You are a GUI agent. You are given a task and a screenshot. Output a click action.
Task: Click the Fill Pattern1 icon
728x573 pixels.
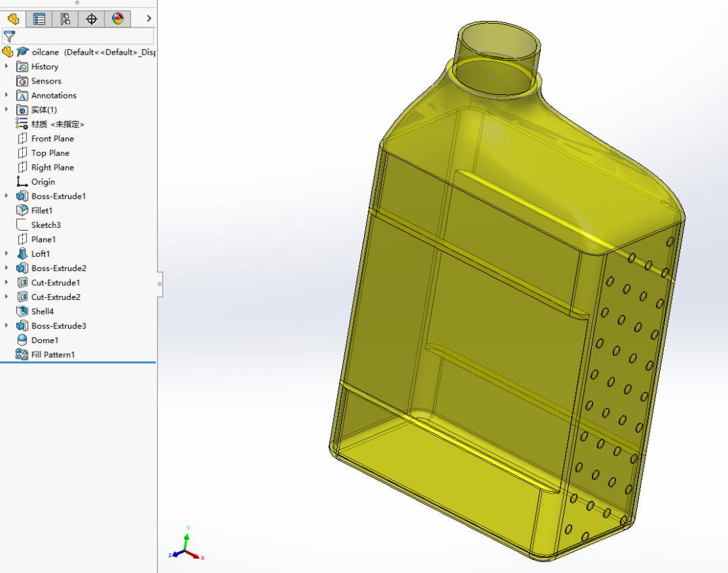pyautogui.click(x=22, y=355)
